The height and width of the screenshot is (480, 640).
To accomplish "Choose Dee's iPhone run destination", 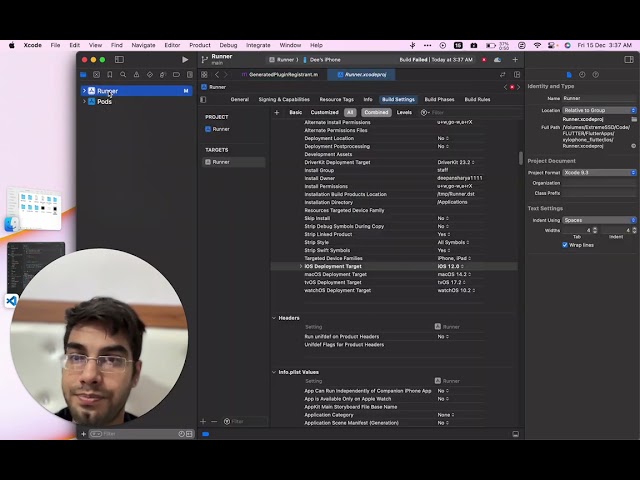I will click(x=322, y=60).
